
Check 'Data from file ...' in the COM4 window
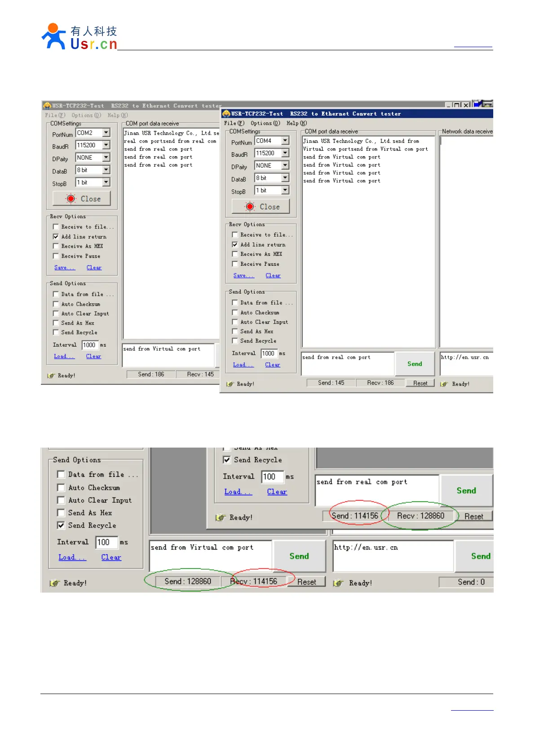[x=235, y=303]
